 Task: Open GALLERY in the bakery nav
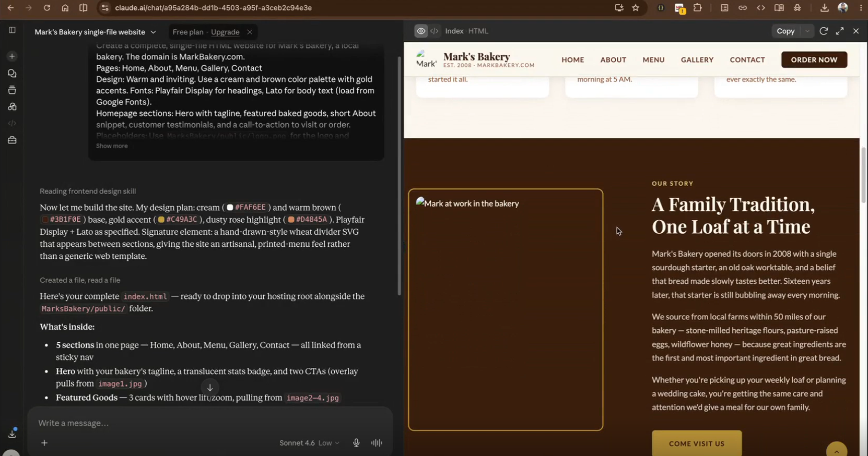pos(697,59)
